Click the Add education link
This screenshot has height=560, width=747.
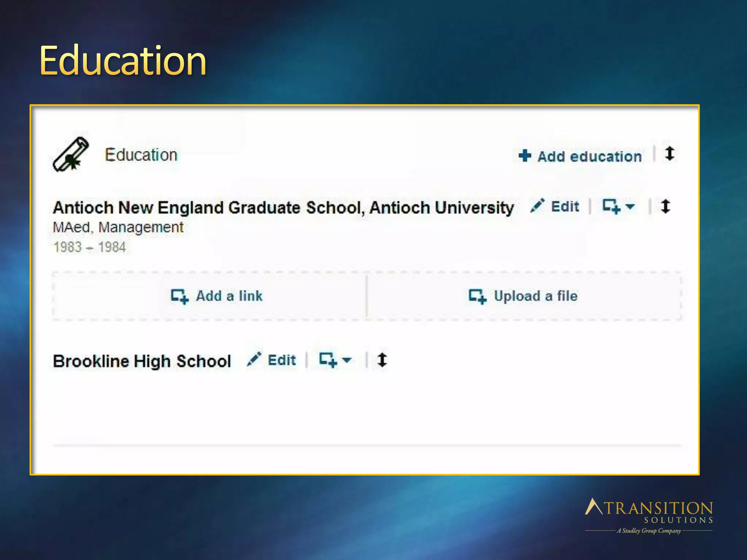tap(589, 156)
